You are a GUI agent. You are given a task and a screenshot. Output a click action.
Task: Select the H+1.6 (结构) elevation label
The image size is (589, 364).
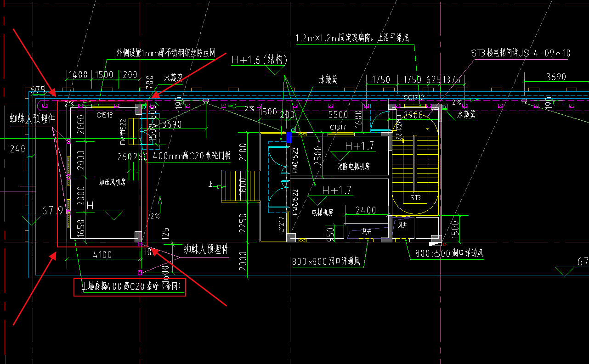click(259, 60)
